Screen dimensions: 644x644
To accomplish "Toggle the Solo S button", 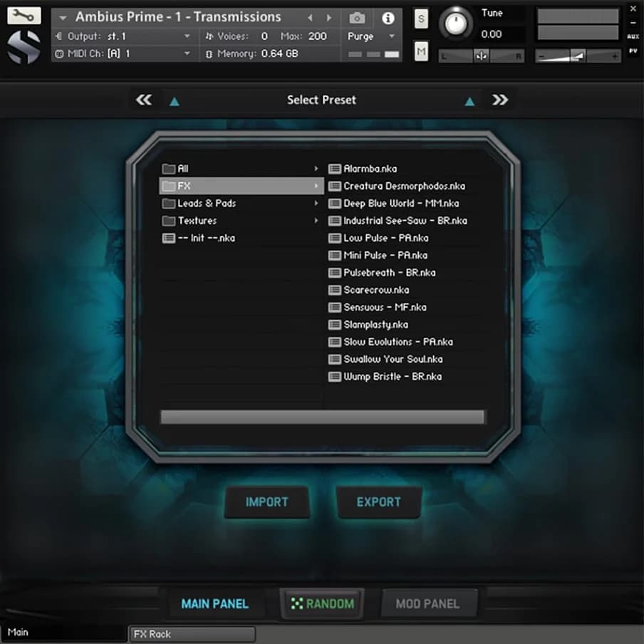I will point(421,19).
